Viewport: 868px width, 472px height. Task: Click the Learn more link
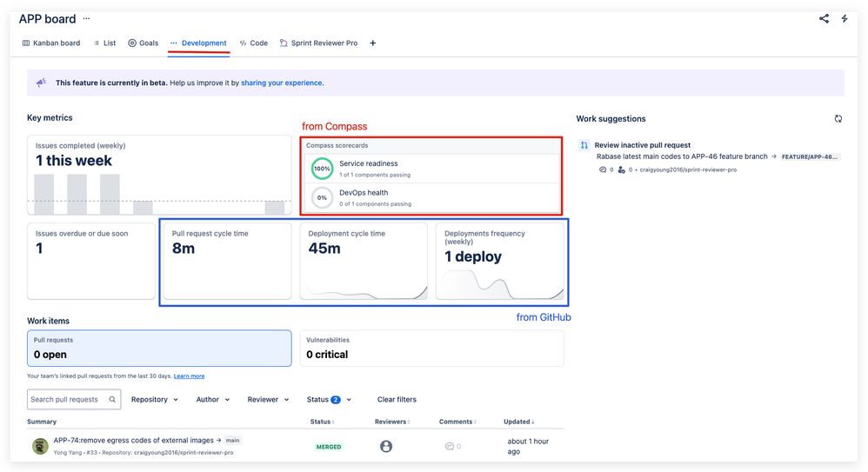[x=189, y=376]
